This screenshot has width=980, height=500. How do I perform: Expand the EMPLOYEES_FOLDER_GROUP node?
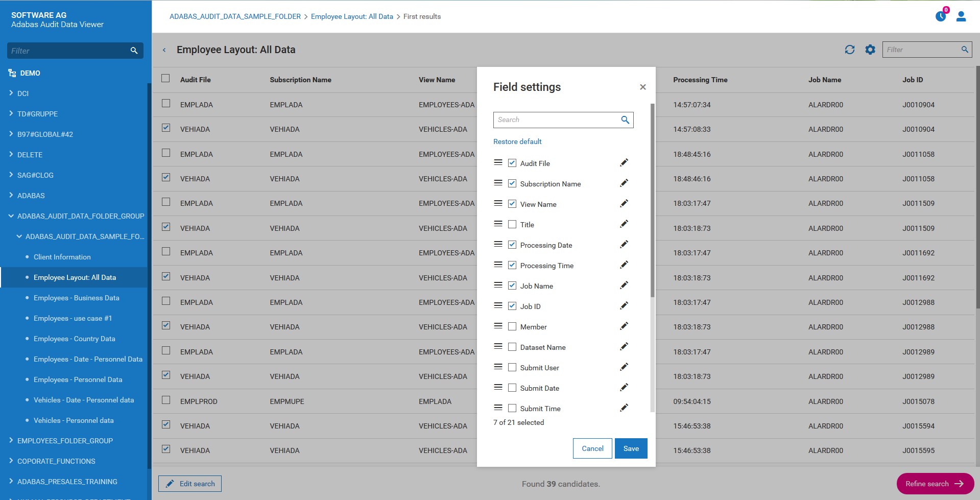(11, 440)
